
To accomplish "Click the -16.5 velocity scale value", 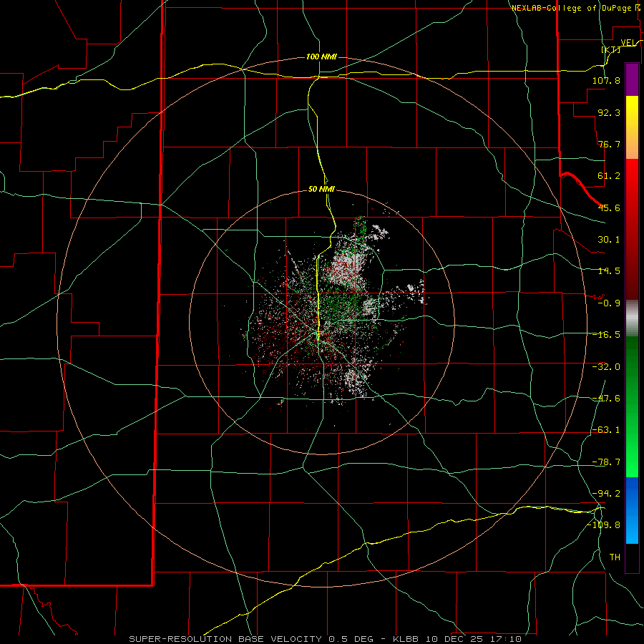I will click(x=606, y=335).
